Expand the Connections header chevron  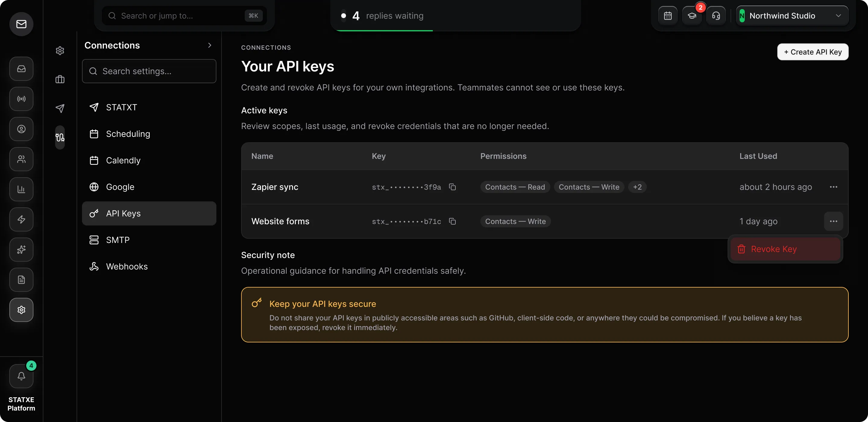pos(209,45)
